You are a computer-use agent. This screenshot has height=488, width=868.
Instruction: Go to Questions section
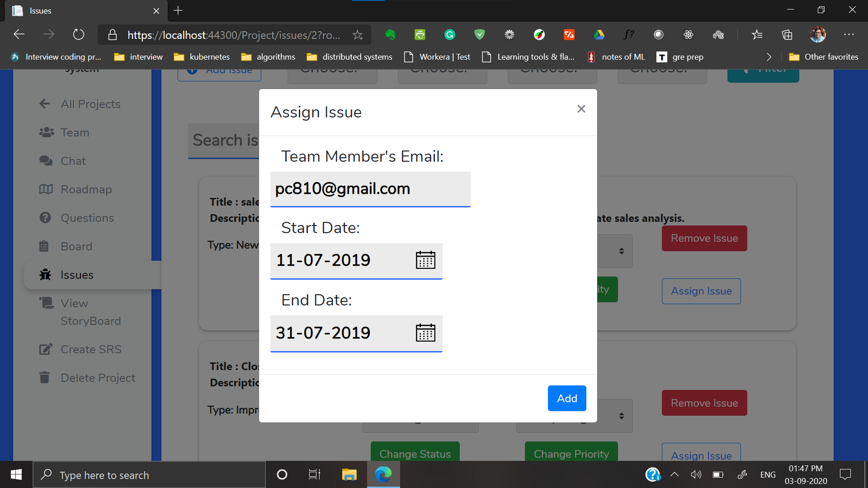(x=87, y=218)
